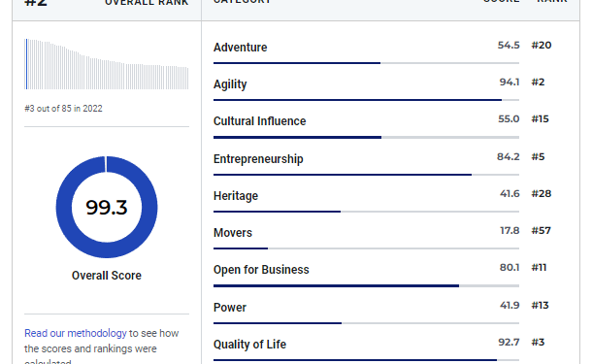Open the Power category
Image resolution: width=592 pixels, height=364 pixels.
coord(230,308)
